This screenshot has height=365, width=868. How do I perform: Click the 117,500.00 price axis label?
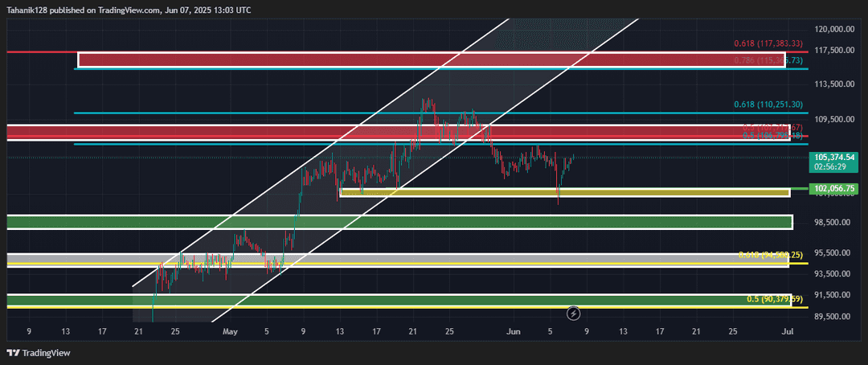[x=835, y=51]
